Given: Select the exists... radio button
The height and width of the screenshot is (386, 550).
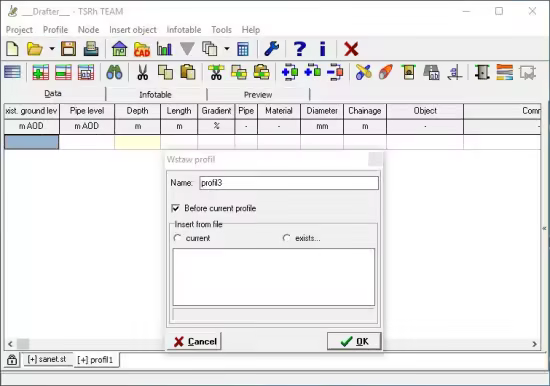Looking at the screenshot, I should click(x=287, y=238).
